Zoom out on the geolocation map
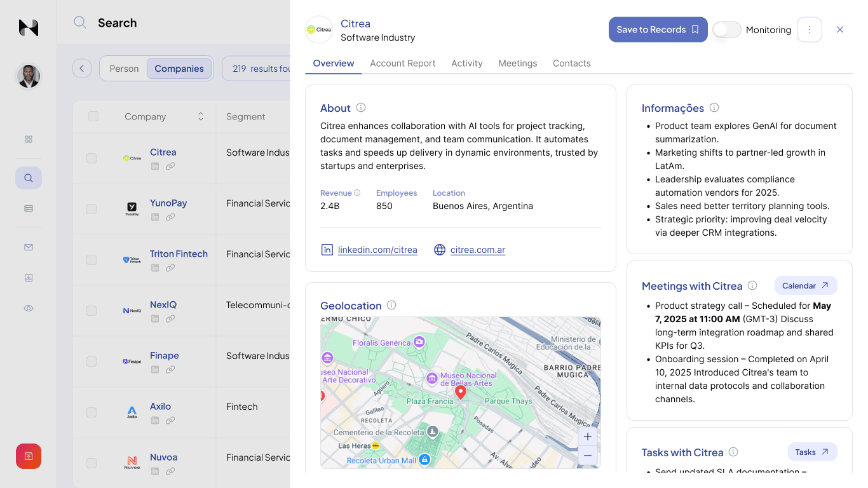 tap(587, 456)
